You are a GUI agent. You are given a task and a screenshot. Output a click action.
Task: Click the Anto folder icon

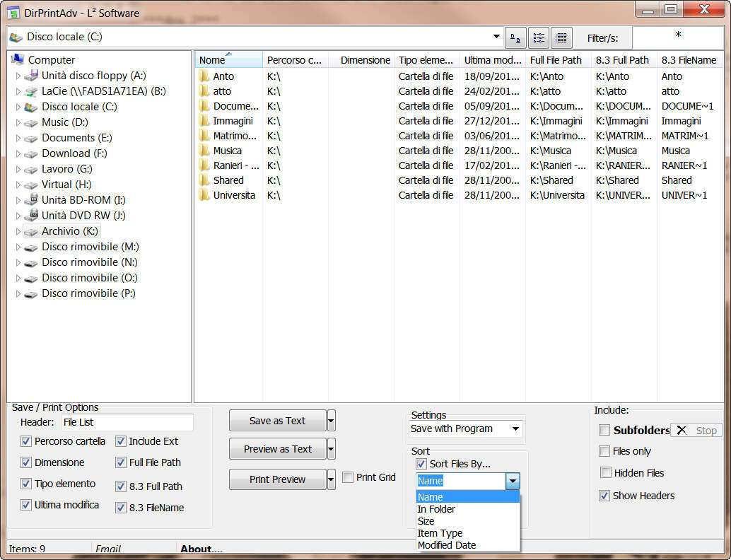(x=204, y=76)
